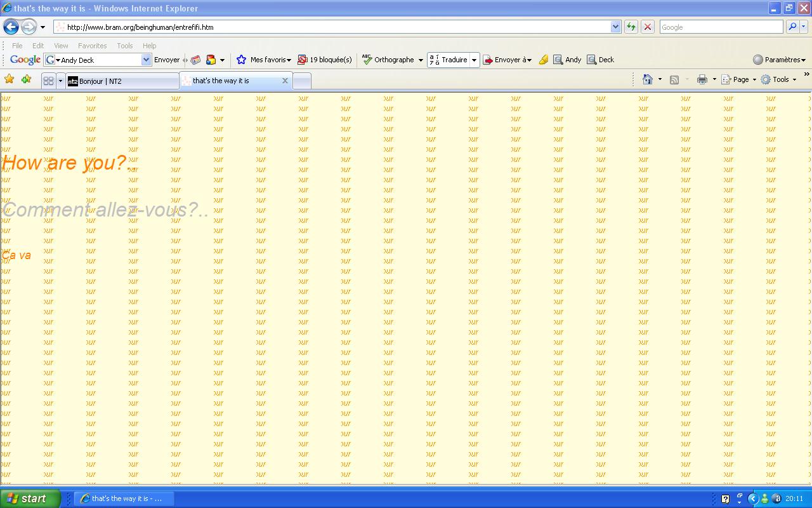Open the Envoyer à menu

507,60
